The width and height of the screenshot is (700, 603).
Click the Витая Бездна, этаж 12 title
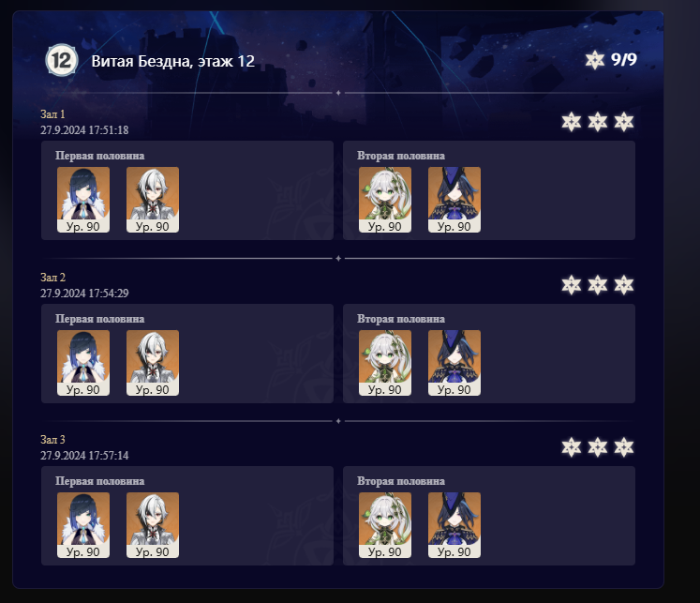(x=173, y=61)
